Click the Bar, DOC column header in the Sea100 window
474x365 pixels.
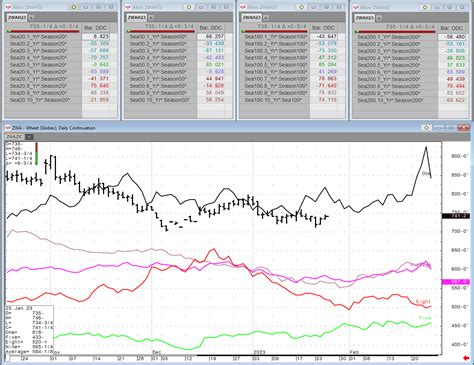pyautogui.click(x=323, y=28)
